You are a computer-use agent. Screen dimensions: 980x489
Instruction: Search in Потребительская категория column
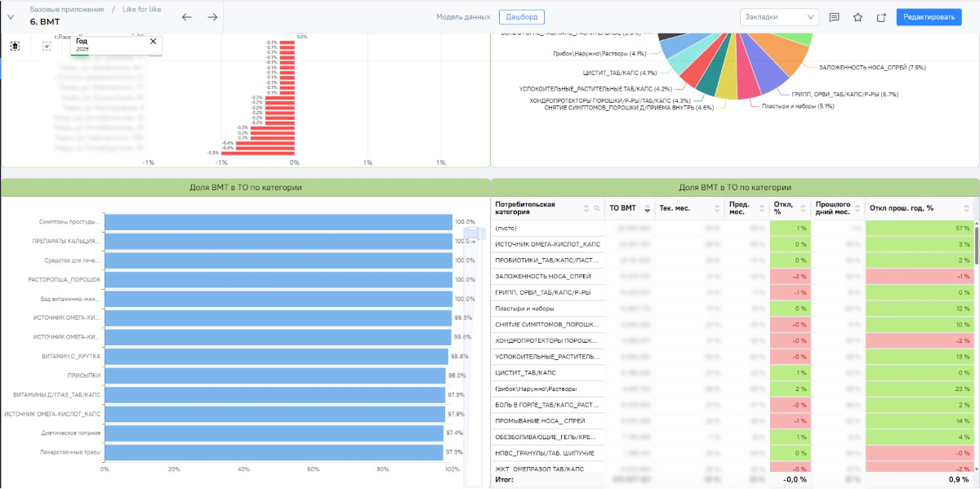tap(597, 209)
